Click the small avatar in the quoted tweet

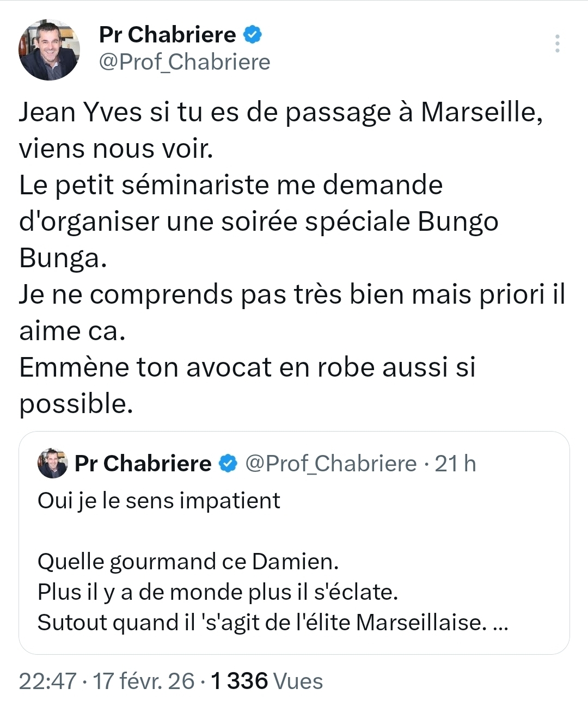[52, 463]
